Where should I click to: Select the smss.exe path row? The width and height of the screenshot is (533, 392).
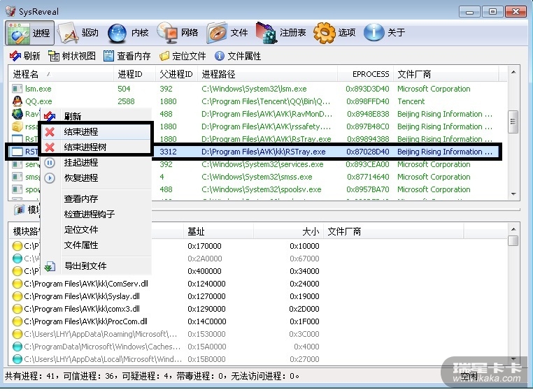[258, 177]
